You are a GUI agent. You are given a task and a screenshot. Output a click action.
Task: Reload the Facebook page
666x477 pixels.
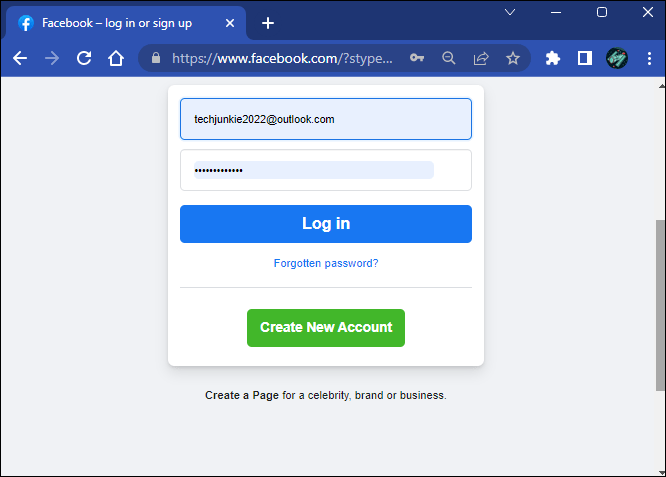(x=84, y=58)
